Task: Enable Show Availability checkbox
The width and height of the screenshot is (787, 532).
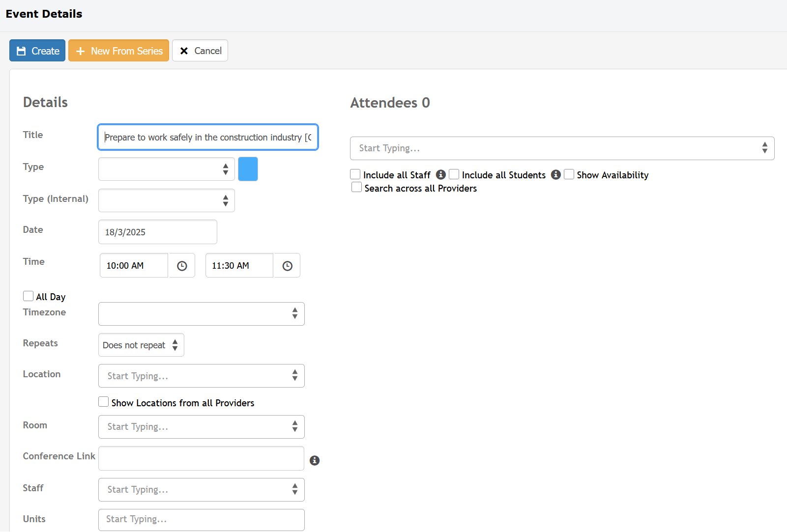Action: tap(569, 174)
